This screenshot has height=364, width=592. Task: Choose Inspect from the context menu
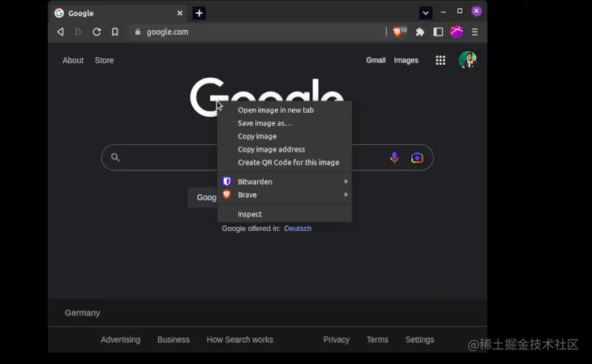click(285, 214)
